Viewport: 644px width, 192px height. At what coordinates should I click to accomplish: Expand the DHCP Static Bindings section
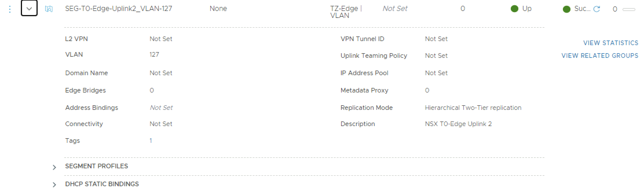point(54,184)
